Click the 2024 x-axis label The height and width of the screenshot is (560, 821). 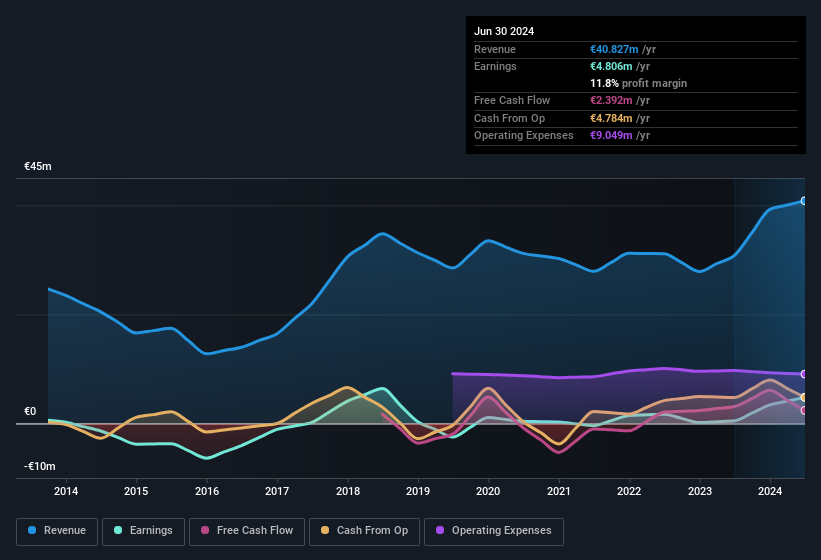tap(770, 491)
